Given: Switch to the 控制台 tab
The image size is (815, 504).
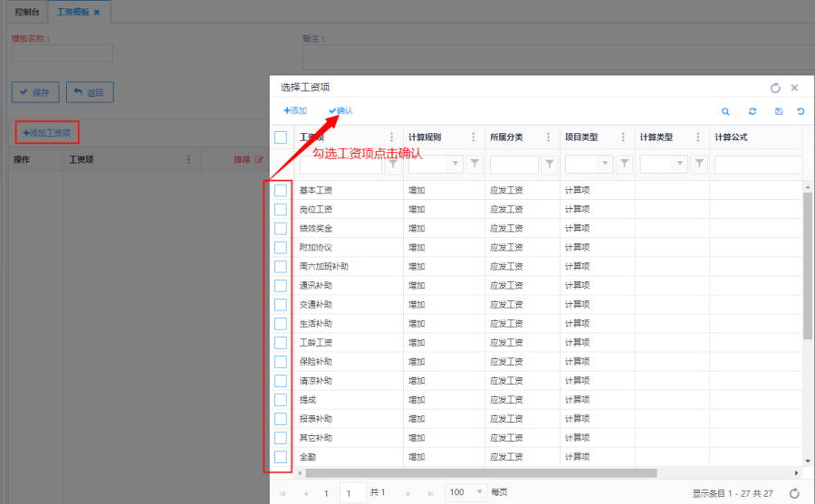Looking at the screenshot, I should pyautogui.click(x=27, y=13).
